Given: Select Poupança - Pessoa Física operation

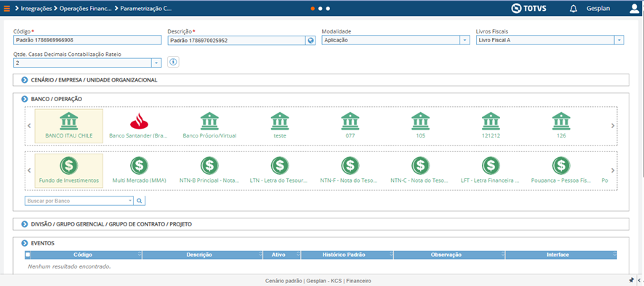Looking at the screenshot, I should 561,170.
